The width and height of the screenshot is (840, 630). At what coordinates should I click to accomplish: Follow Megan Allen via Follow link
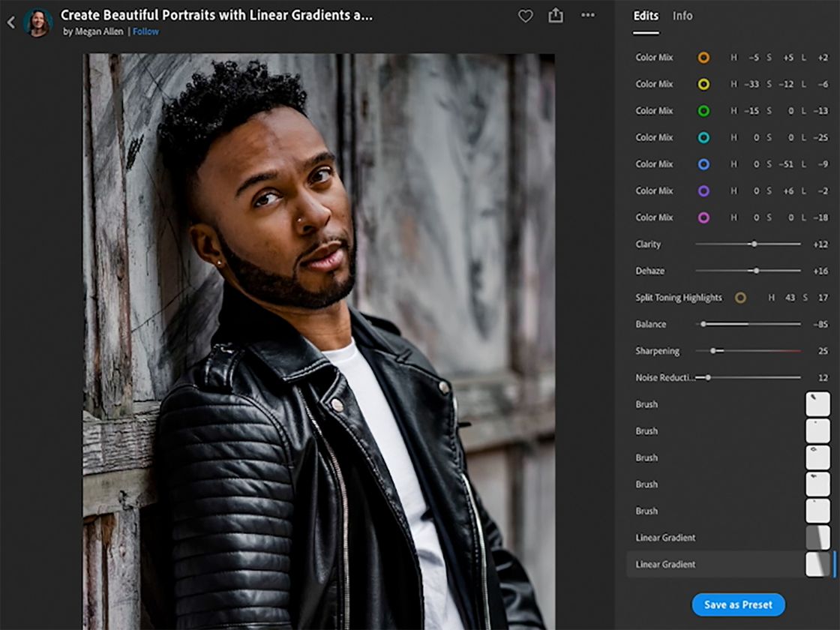[146, 31]
